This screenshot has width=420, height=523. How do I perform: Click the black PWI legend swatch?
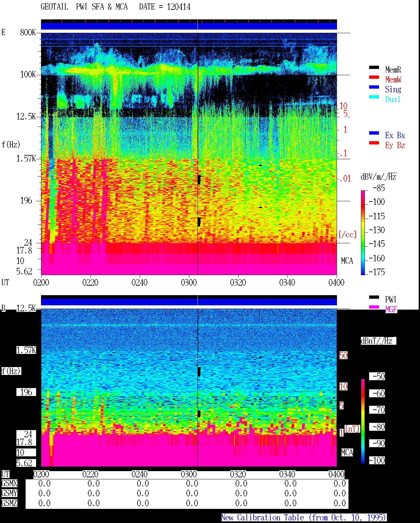click(374, 297)
